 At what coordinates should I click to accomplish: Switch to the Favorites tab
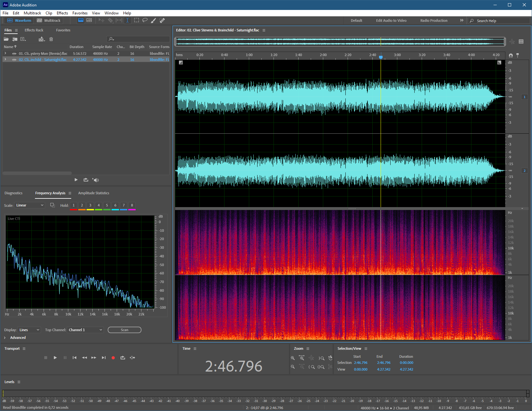[x=63, y=30]
